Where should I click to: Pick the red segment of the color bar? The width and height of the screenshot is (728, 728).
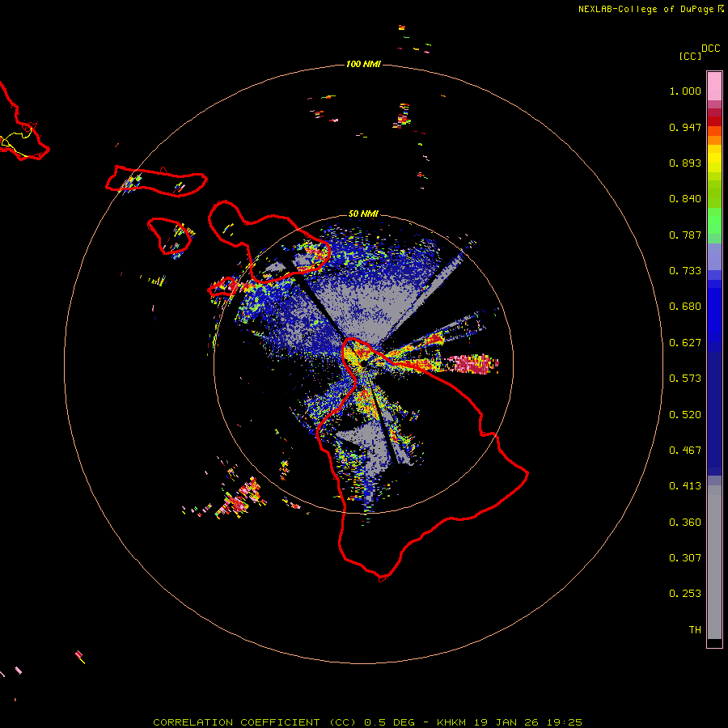[714, 121]
